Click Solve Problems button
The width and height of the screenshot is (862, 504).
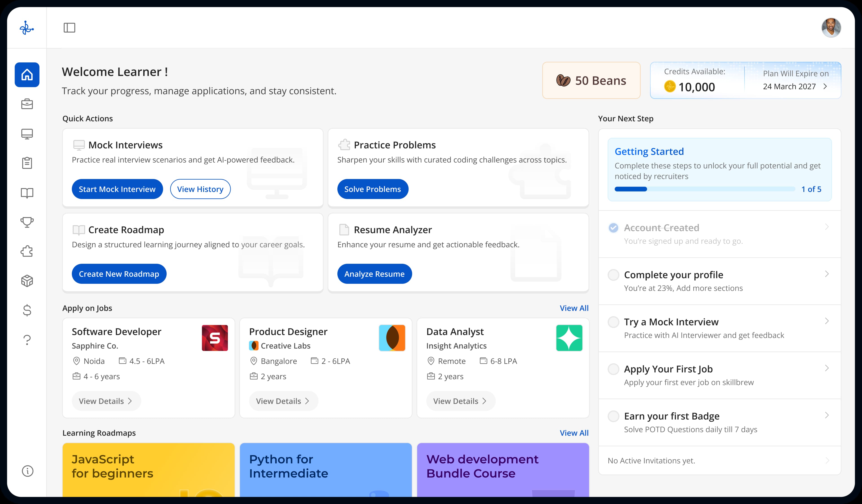click(372, 189)
